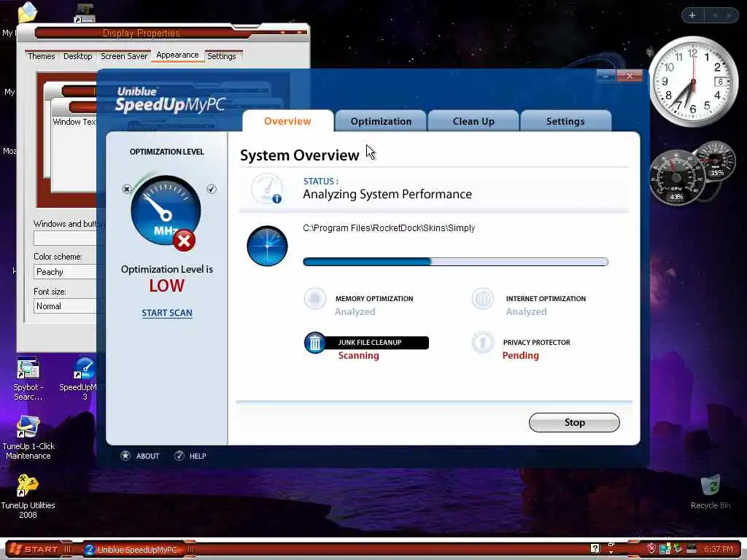747x560 pixels.
Task: Open the TuneUp Utilities 2008 shortcut
Action: pyautogui.click(x=28, y=496)
